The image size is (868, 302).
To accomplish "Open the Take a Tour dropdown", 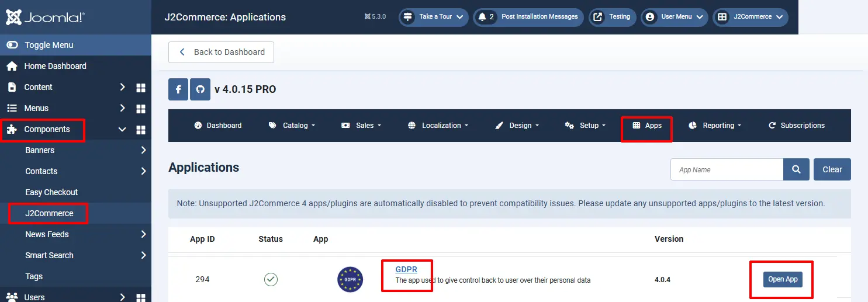I will 434,17.
